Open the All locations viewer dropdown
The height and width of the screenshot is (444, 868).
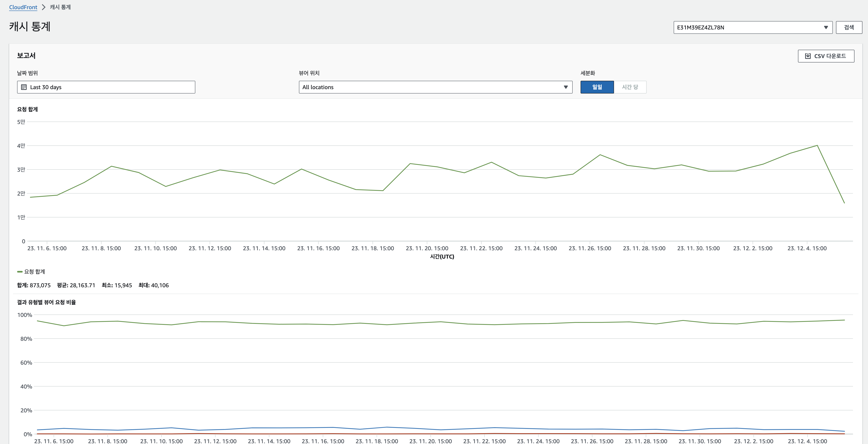pyautogui.click(x=435, y=87)
